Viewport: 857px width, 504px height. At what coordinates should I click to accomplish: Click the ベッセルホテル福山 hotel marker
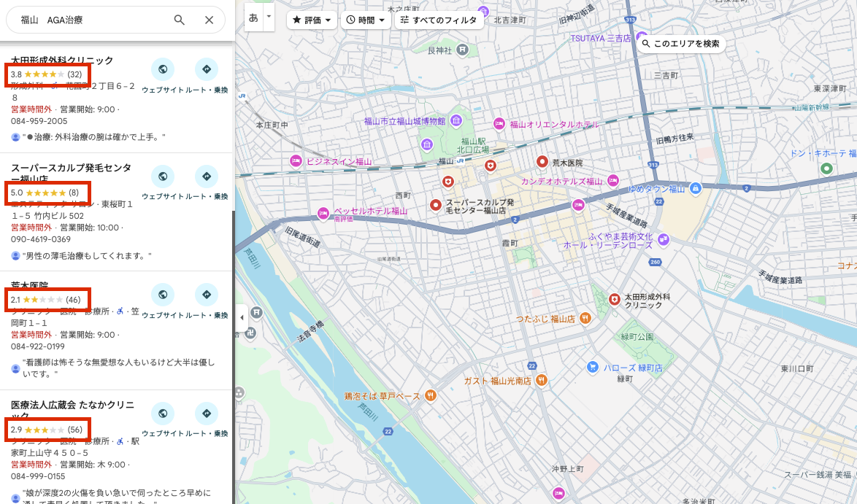323,212
